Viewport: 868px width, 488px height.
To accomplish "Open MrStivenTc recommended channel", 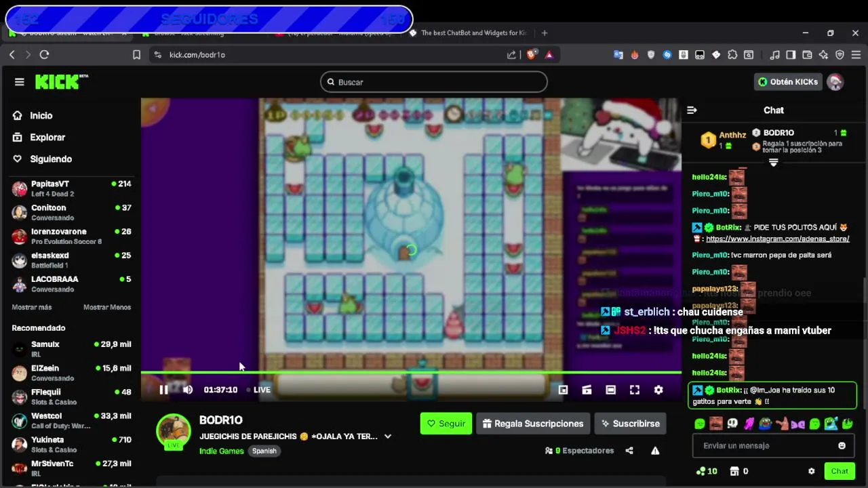I will 71,468.
